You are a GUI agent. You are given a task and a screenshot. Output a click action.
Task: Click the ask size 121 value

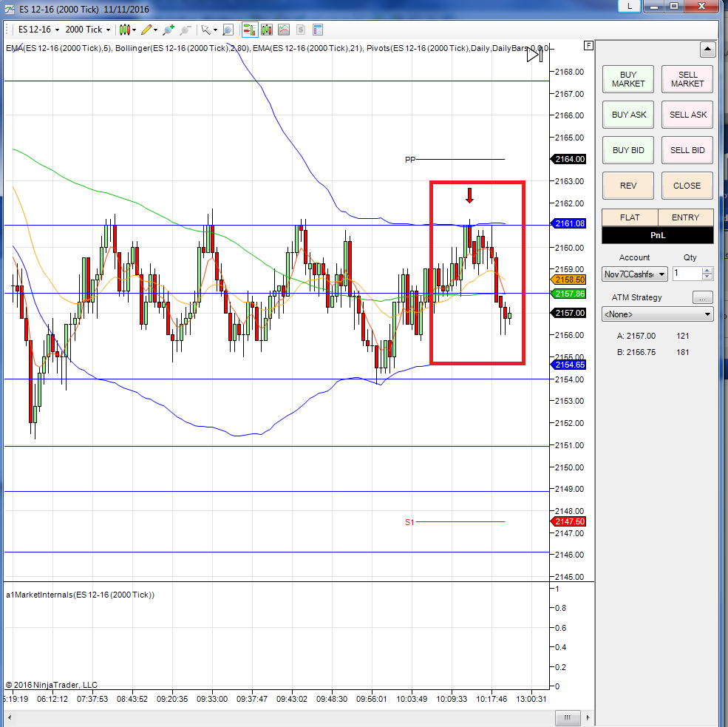click(682, 336)
